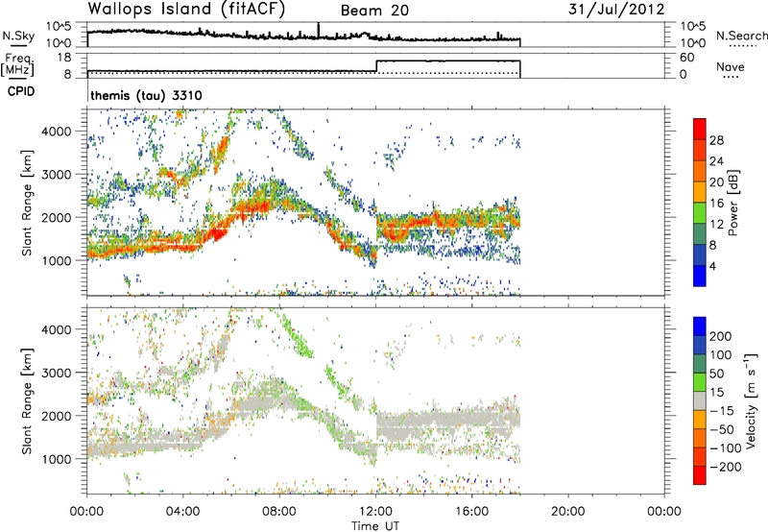Click the N.Search dotted legend line
The height and width of the screenshot is (532, 768).
[x=743, y=46]
